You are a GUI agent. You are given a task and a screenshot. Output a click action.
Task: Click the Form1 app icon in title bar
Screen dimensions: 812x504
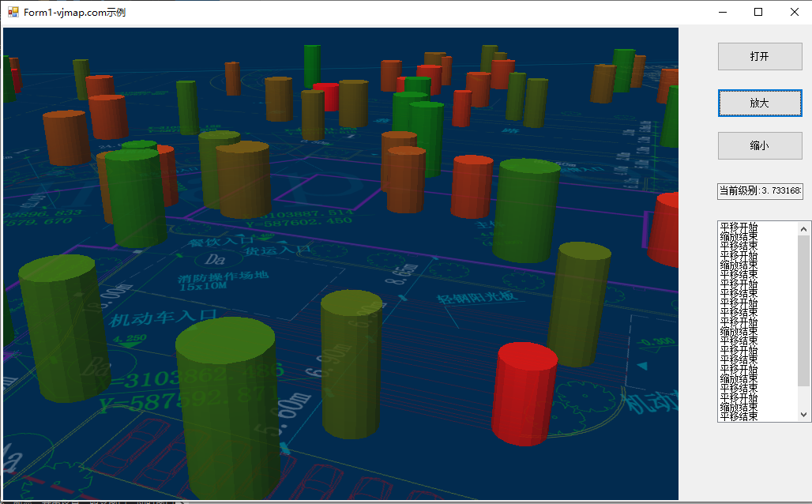pyautogui.click(x=13, y=12)
